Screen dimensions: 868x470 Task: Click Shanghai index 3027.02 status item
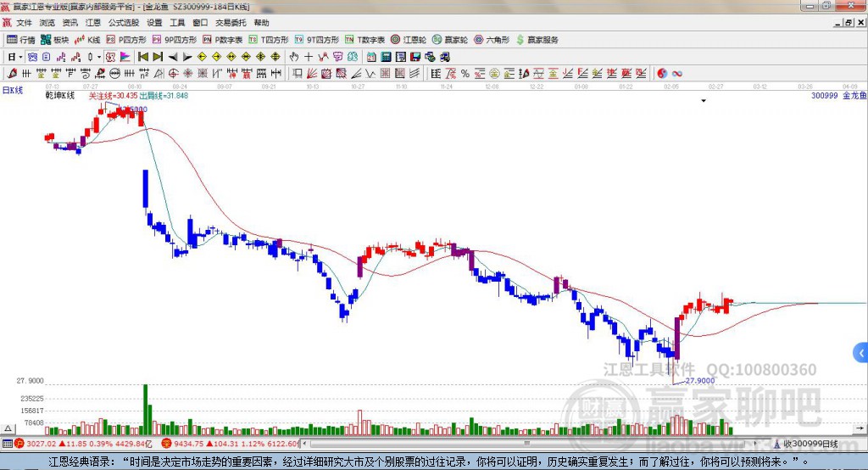pyautogui.click(x=84, y=444)
